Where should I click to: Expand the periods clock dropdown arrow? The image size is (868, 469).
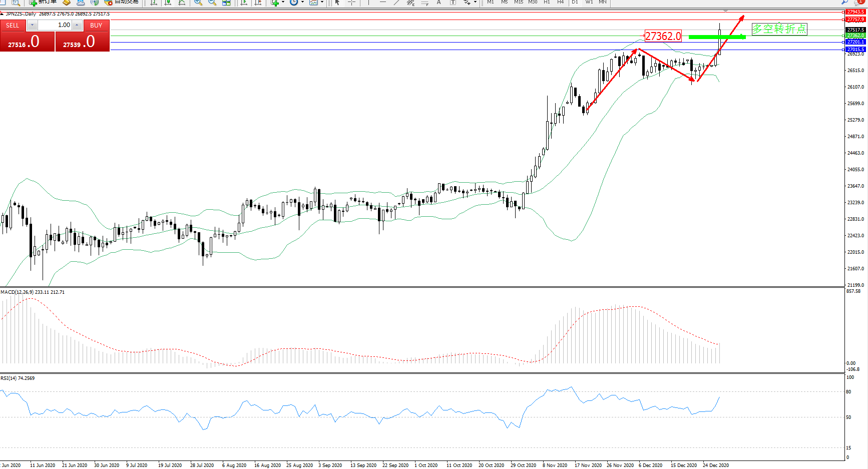click(302, 3)
